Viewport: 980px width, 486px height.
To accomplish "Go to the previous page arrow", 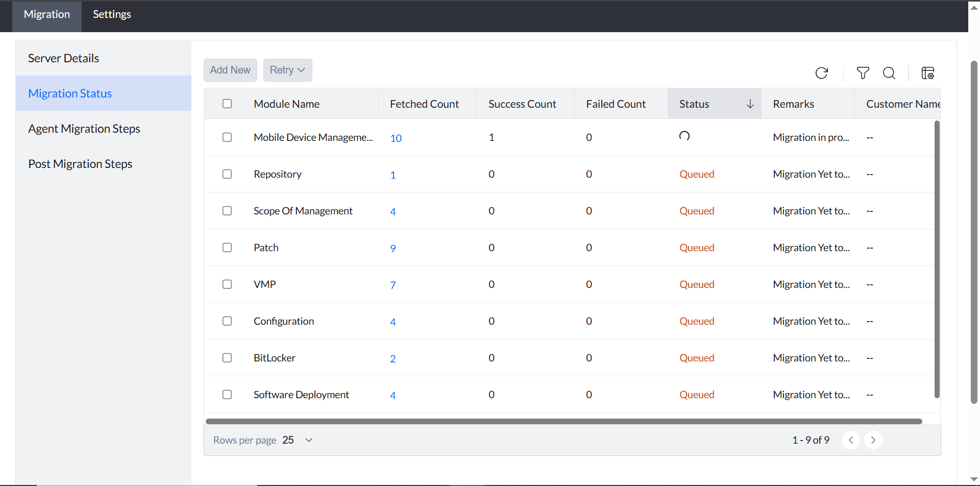I will (x=851, y=440).
